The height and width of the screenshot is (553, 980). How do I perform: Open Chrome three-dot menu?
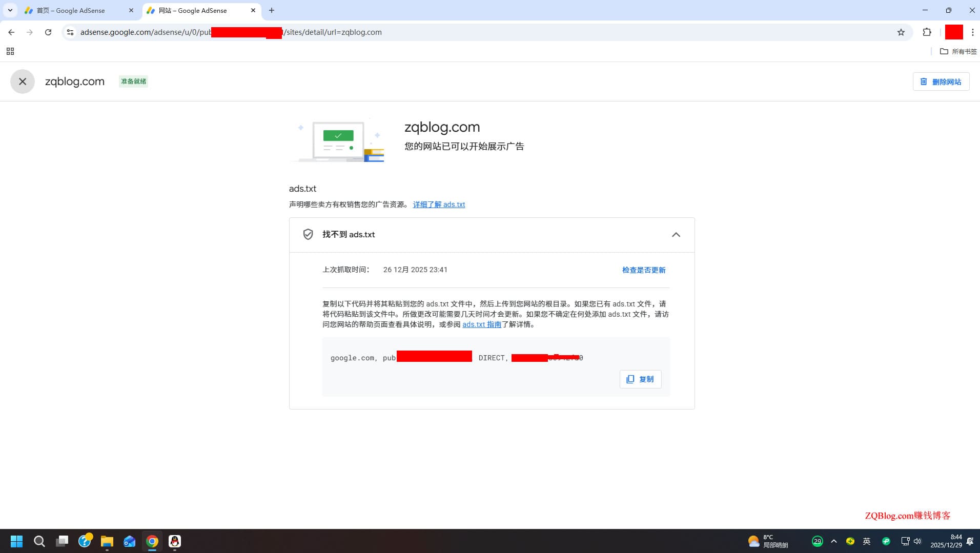(x=972, y=32)
